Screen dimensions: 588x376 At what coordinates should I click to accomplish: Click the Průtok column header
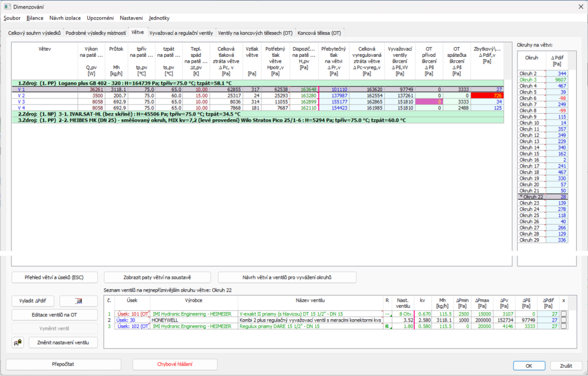pyautogui.click(x=116, y=61)
